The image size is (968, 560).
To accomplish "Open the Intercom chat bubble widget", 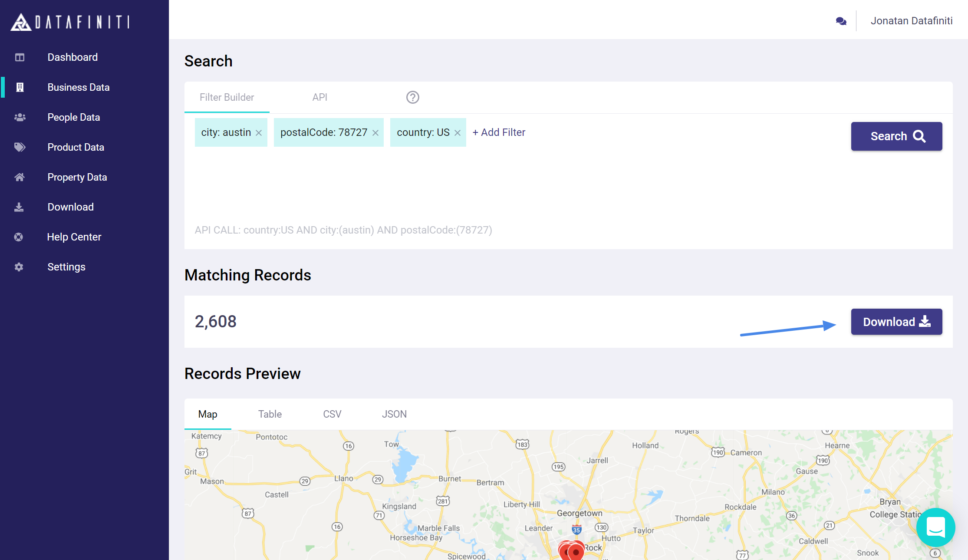I will click(x=935, y=527).
